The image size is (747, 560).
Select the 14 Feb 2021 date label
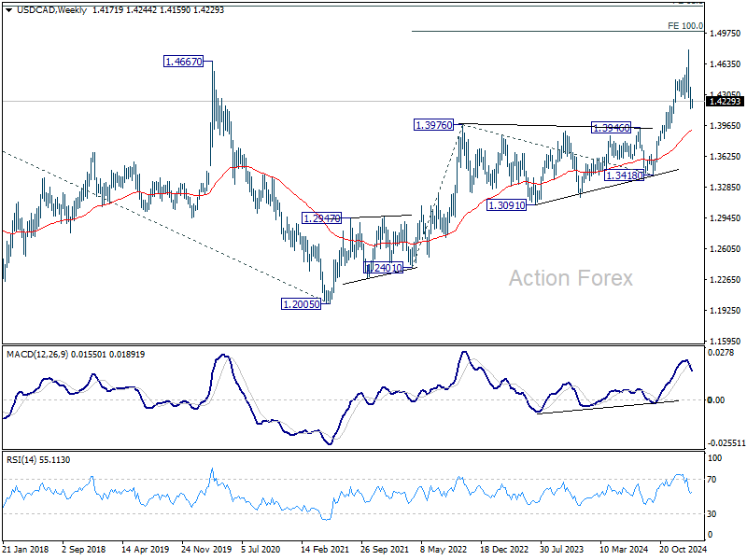(325, 549)
